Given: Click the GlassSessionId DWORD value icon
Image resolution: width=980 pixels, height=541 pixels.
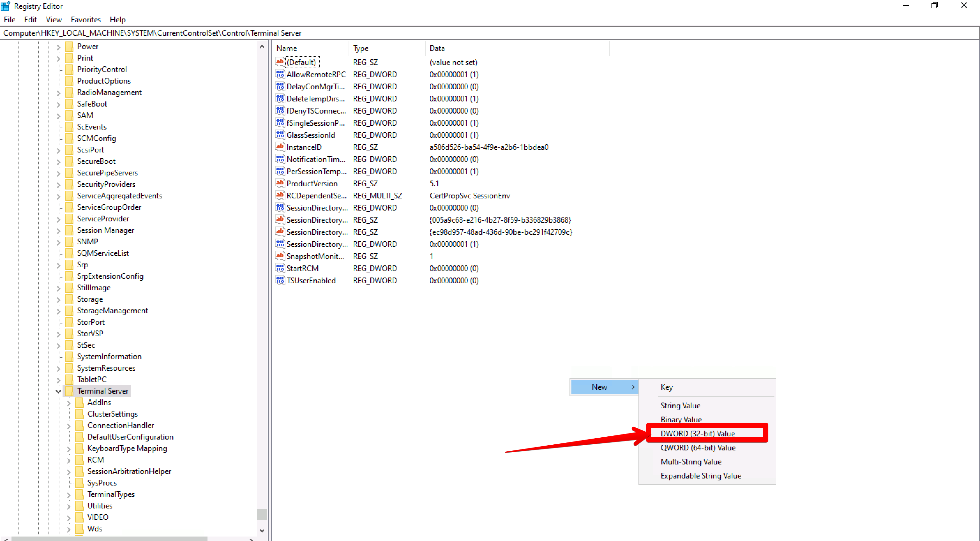Looking at the screenshot, I should [280, 135].
